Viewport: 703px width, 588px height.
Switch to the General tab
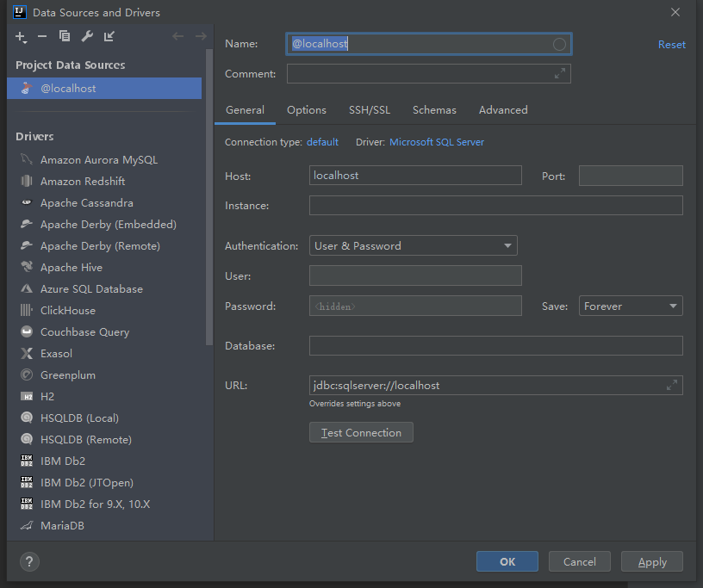click(x=245, y=110)
